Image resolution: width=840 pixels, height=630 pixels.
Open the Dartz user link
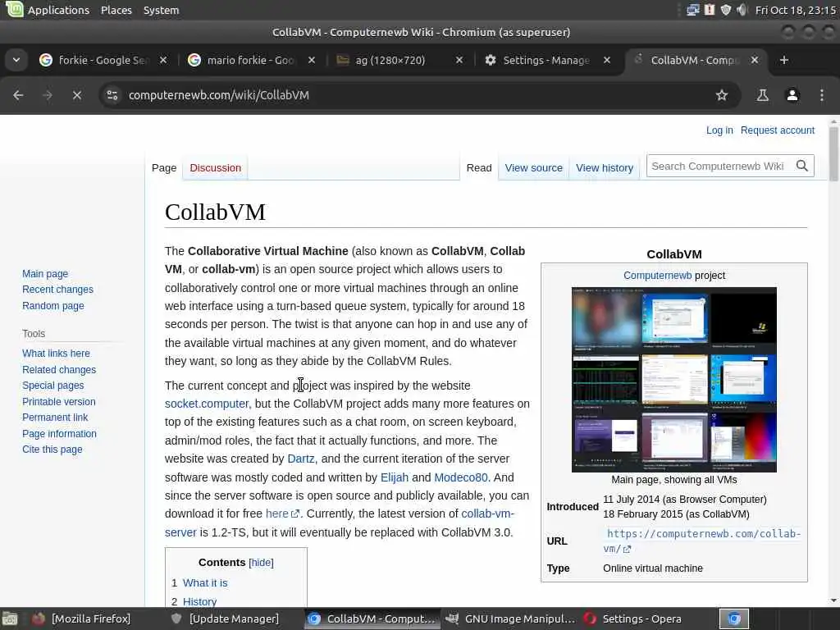pyautogui.click(x=300, y=459)
